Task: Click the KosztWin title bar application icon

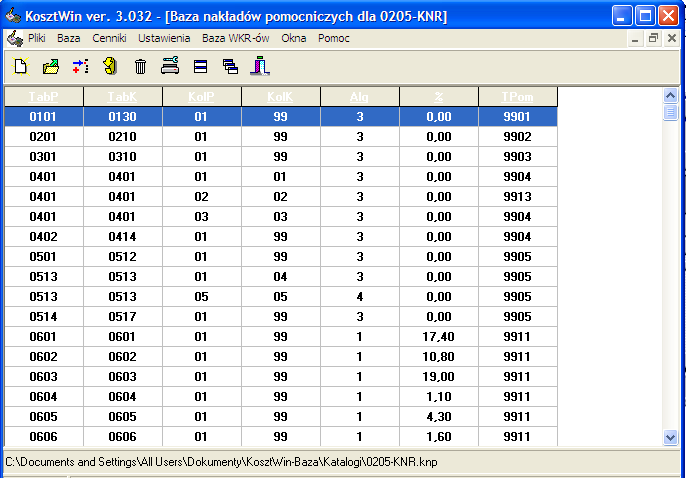Action: (13, 15)
